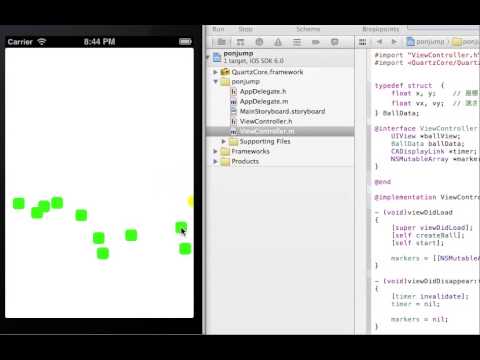
Task: Click the green marker under the mouse cursor
Action: (x=181, y=228)
